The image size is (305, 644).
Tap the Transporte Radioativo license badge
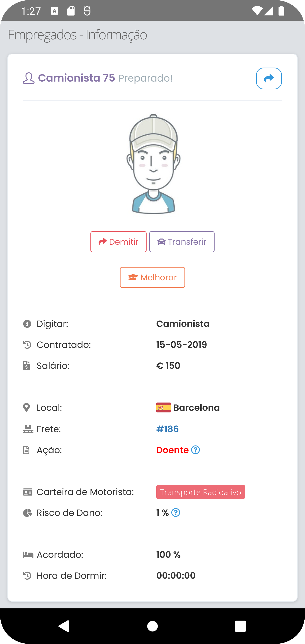[201, 492]
